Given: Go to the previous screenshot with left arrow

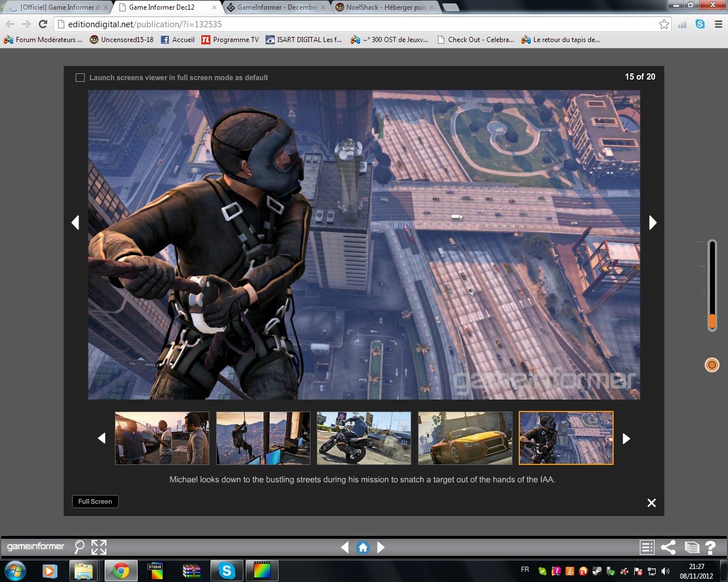Looking at the screenshot, I should [x=75, y=222].
